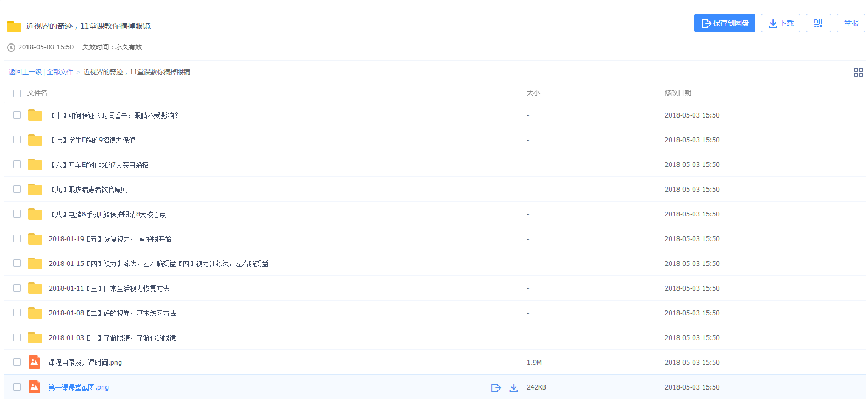
Task: Click the clock icon before 2018-05-03 15:50
Action: pos(11,47)
